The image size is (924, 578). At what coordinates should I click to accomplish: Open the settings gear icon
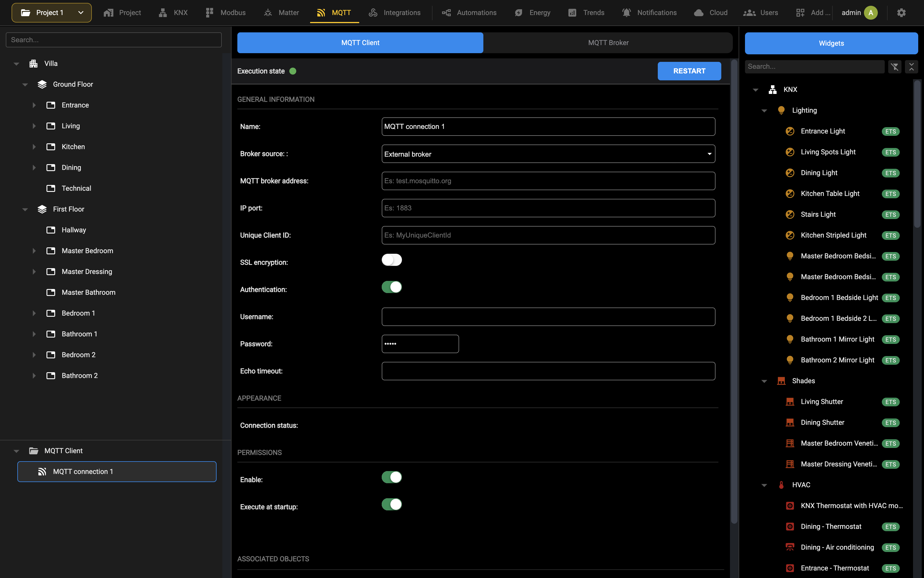(901, 13)
